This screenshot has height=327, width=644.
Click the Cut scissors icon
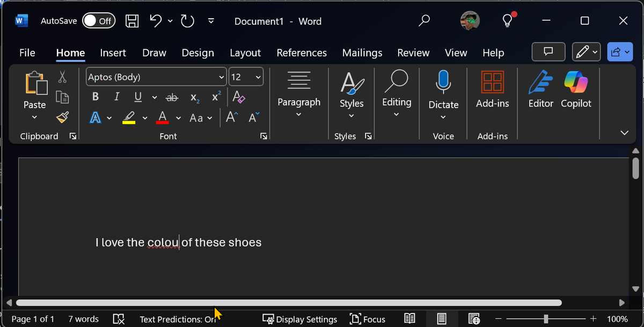coord(62,77)
